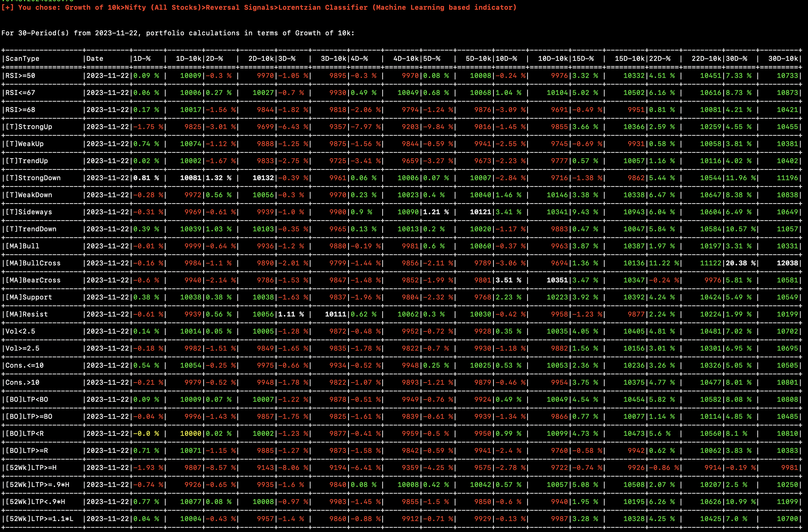
Task: Click the [T]StrongDown scan type
Action: click(33, 178)
